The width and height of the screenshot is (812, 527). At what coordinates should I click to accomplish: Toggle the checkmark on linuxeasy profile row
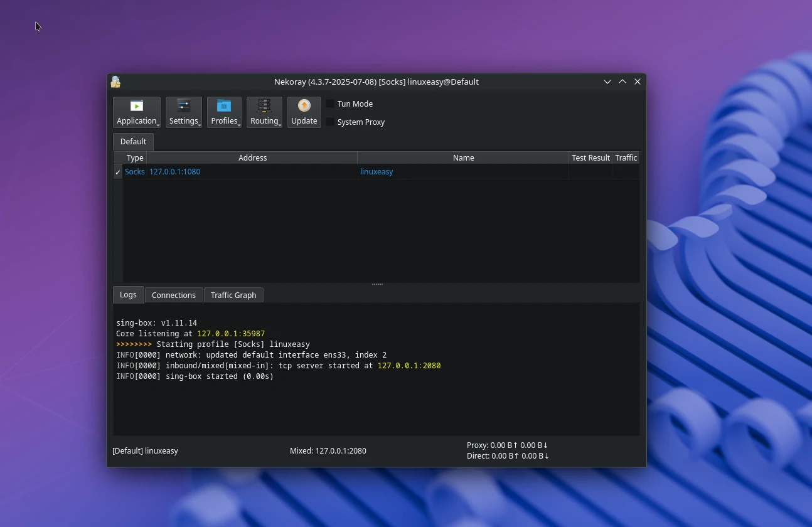(x=118, y=172)
